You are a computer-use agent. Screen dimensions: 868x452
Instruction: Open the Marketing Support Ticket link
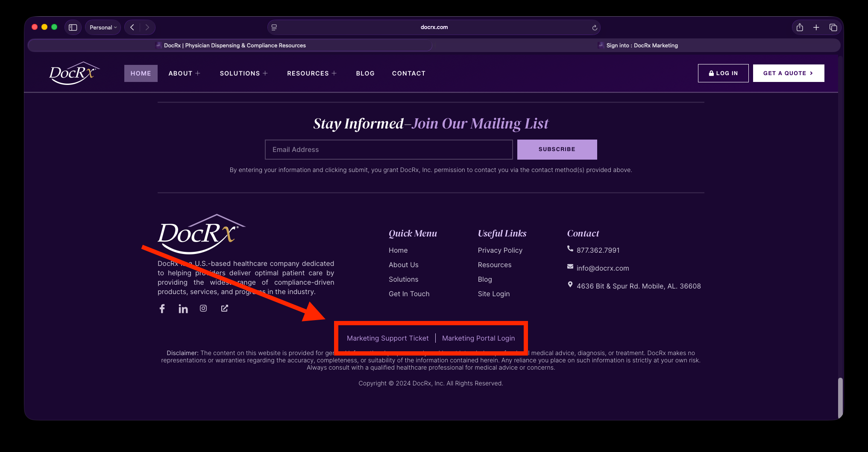coord(387,338)
